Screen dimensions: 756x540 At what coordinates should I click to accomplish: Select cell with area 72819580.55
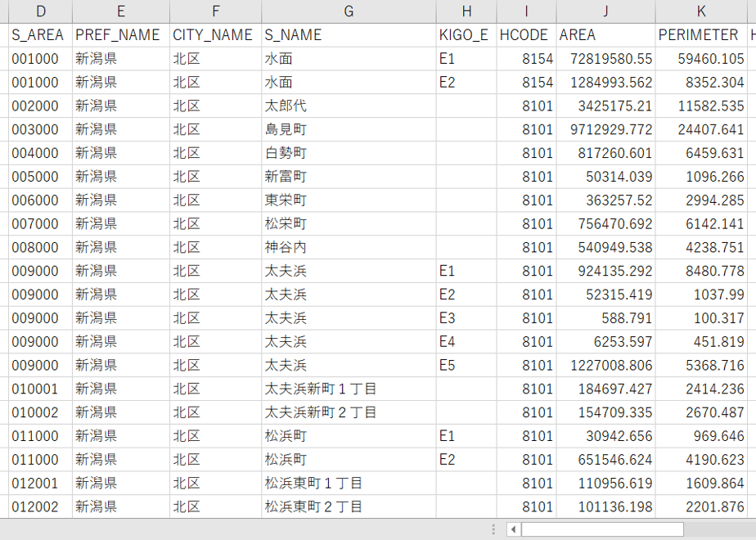[x=605, y=59]
